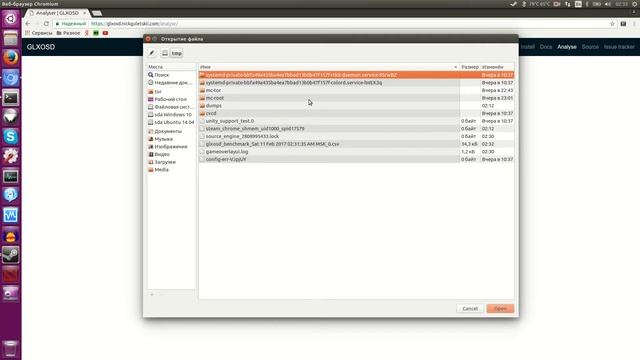Select the tmp path breadcrumb button
The image size is (640, 360).
[x=176, y=53]
